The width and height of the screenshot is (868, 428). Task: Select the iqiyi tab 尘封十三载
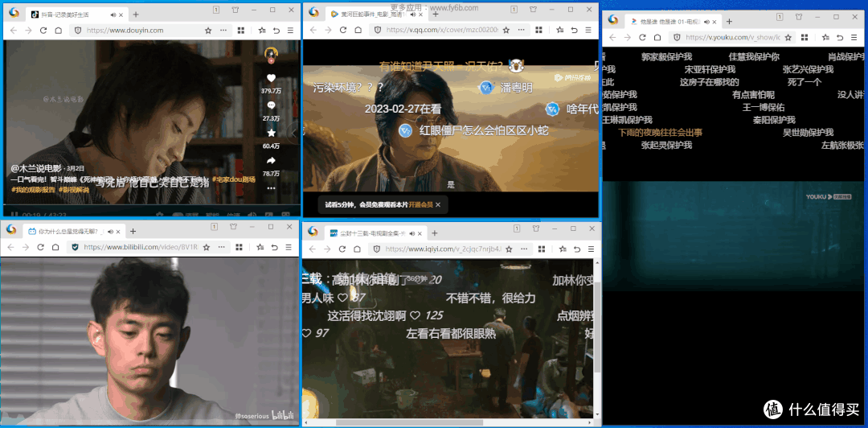pos(375,233)
